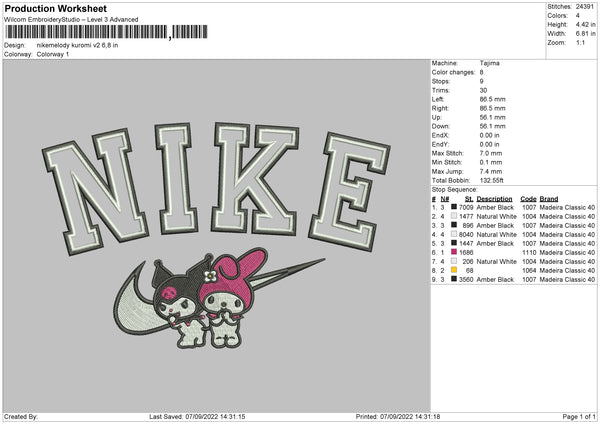Click the Stitches value "24391"

pyautogui.click(x=585, y=7)
